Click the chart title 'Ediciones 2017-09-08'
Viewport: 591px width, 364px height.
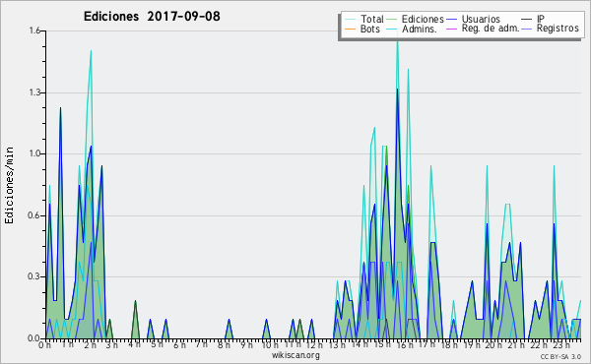tap(152, 17)
